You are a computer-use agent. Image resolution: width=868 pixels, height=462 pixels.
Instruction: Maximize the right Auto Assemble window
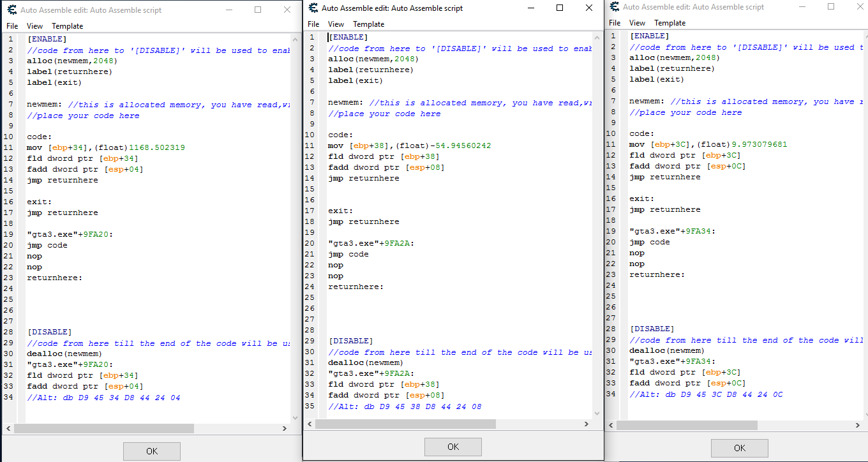pos(830,6)
